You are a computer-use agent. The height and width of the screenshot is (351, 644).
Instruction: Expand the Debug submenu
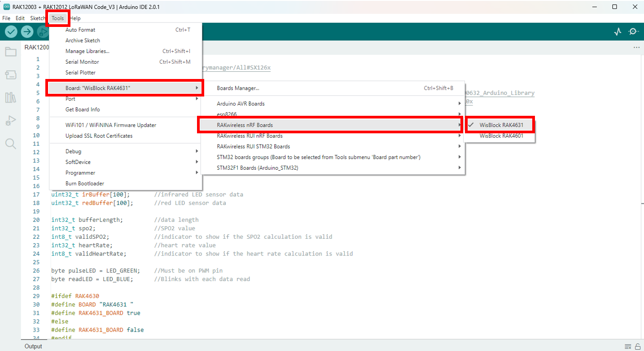[x=125, y=151]
